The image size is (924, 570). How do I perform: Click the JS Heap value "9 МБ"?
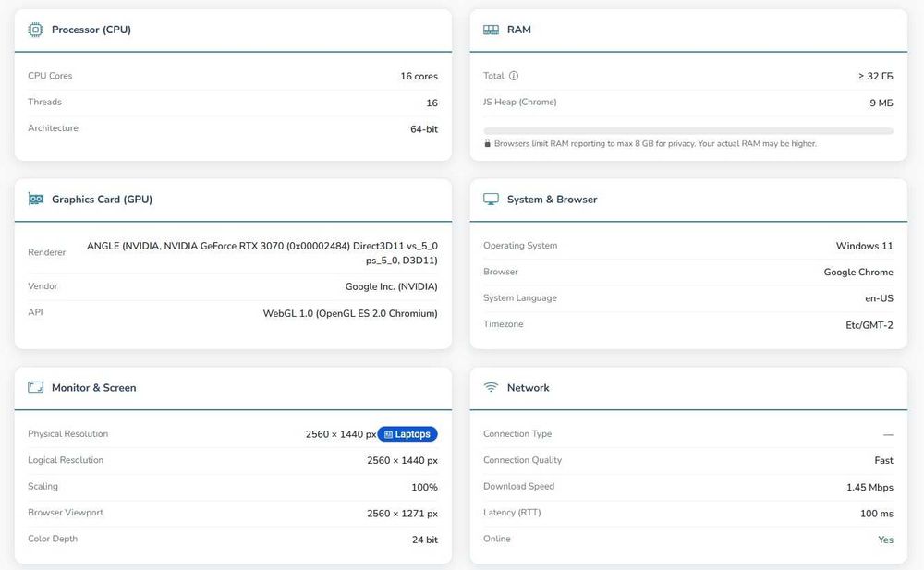tap(881, 103)
